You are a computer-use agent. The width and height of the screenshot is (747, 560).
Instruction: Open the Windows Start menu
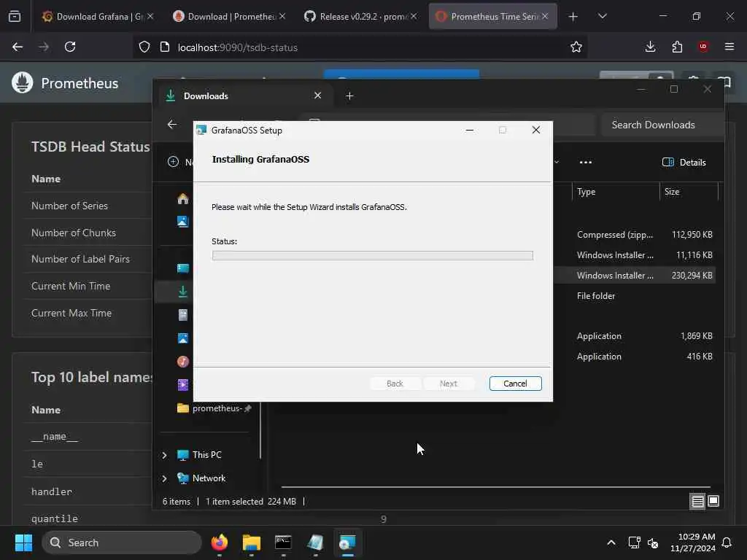[x=23, y=542]
